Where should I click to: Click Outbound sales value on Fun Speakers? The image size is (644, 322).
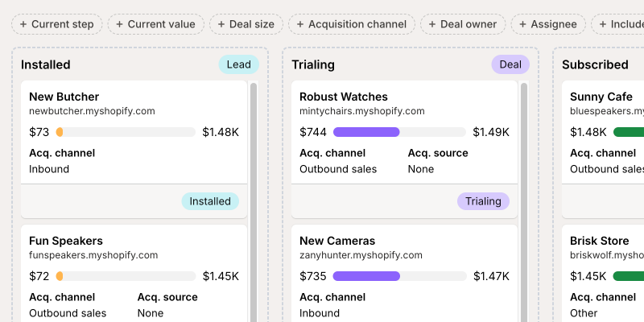pos(68,313)
